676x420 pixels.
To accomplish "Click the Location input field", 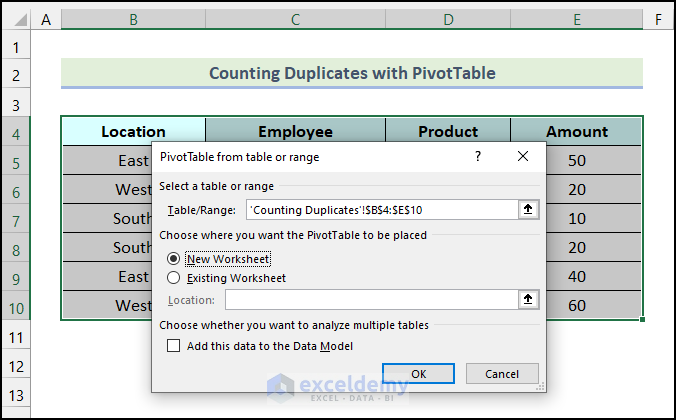I will point(368,299).
